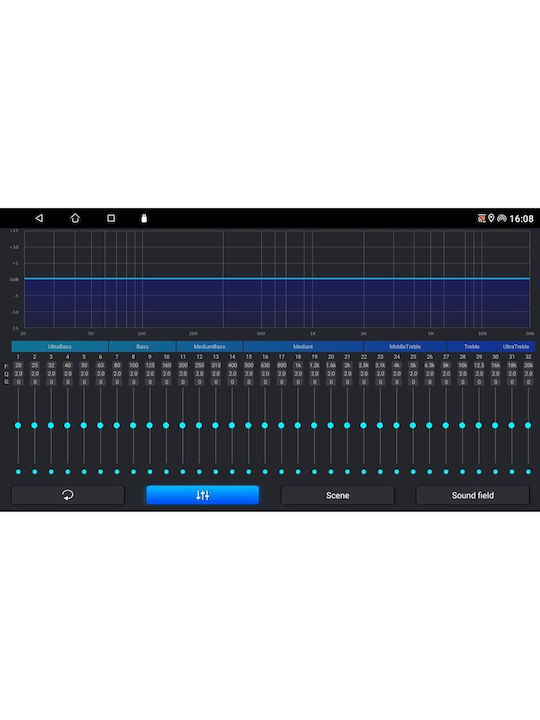
Task: Click band 14 (400 Hz) slider handle
Action: 232,425
